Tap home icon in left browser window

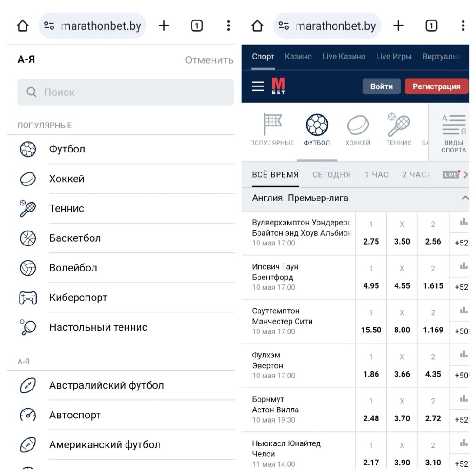23,26
